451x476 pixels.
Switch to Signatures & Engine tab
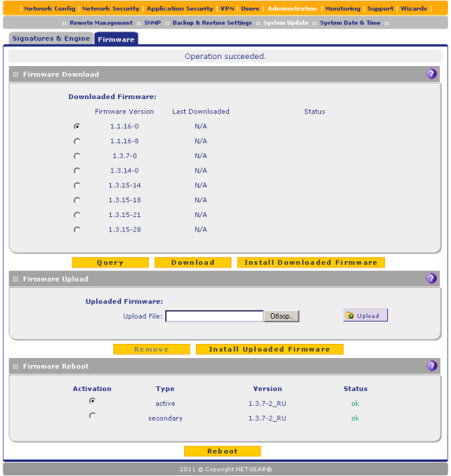point(51,39)
